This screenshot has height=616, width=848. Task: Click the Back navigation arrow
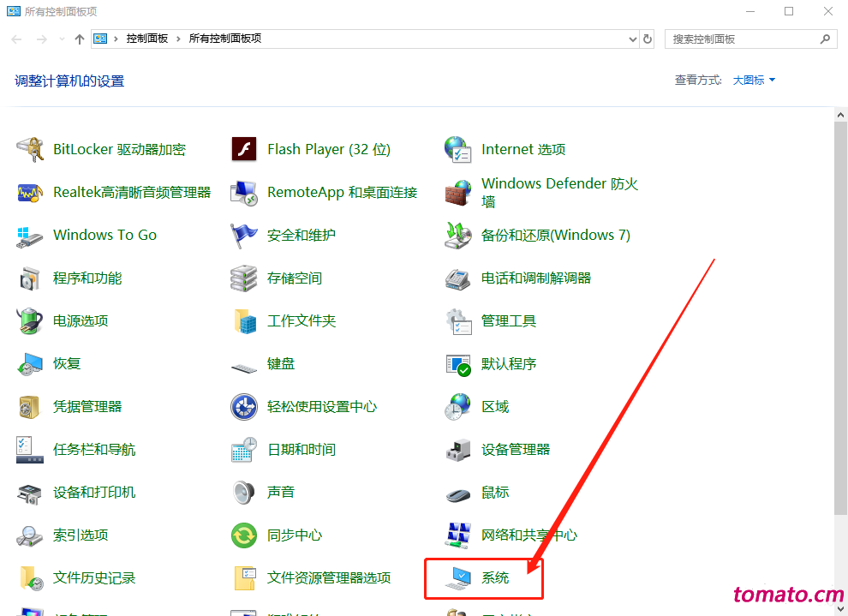coord(17,39)
